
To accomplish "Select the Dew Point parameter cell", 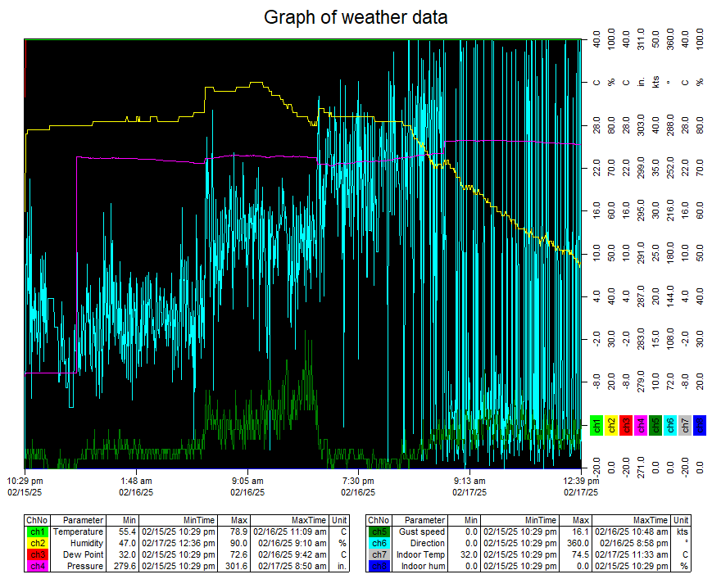I will [x=84, y=554].
